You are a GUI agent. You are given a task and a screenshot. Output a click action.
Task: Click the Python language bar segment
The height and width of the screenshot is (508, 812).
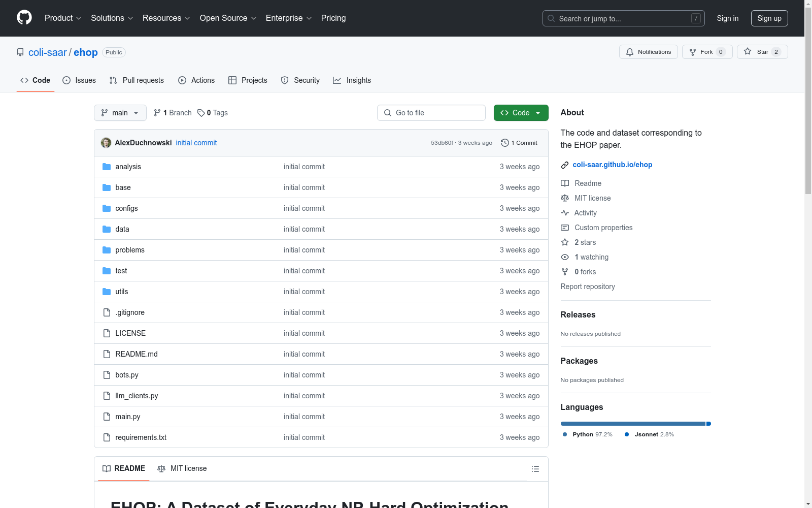click(632, 424)
